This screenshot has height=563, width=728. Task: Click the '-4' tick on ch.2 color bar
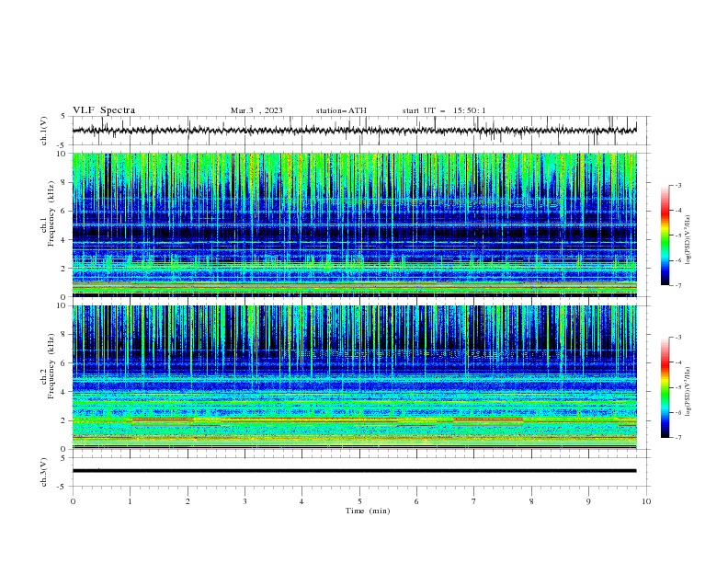pos(677,362)
